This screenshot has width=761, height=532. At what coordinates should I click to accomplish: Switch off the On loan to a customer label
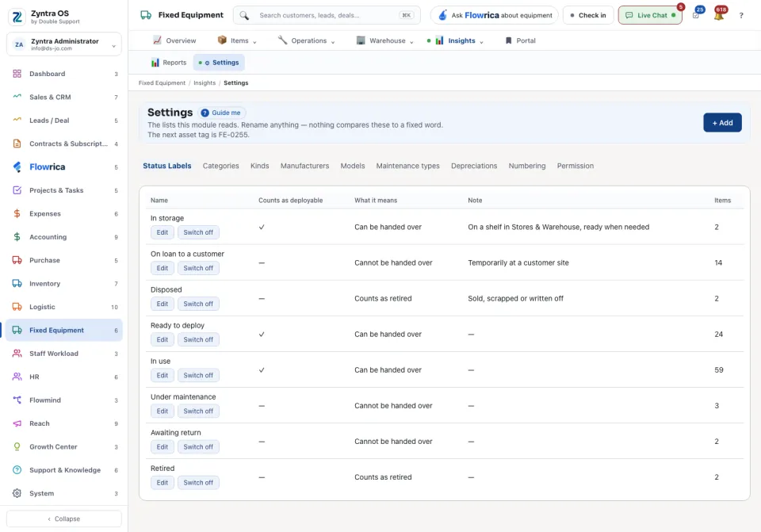click(198, 268)
